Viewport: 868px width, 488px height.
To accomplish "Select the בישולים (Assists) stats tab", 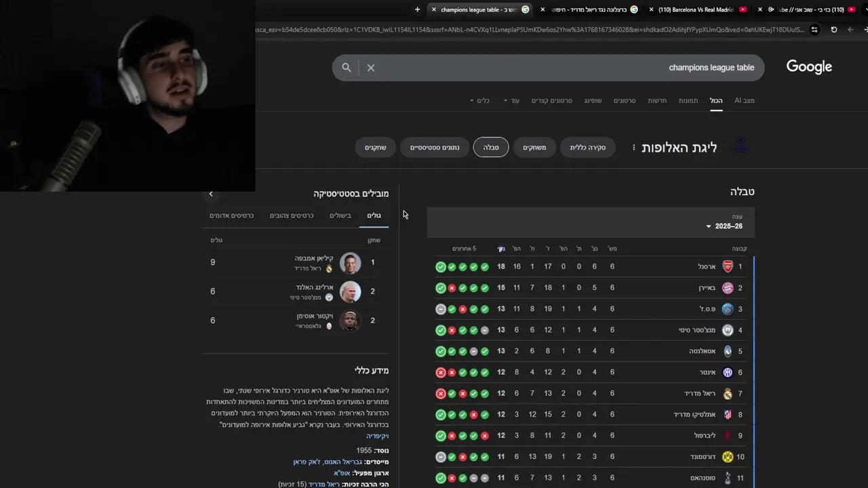I will pyautogui.click(x=340, y=216).
